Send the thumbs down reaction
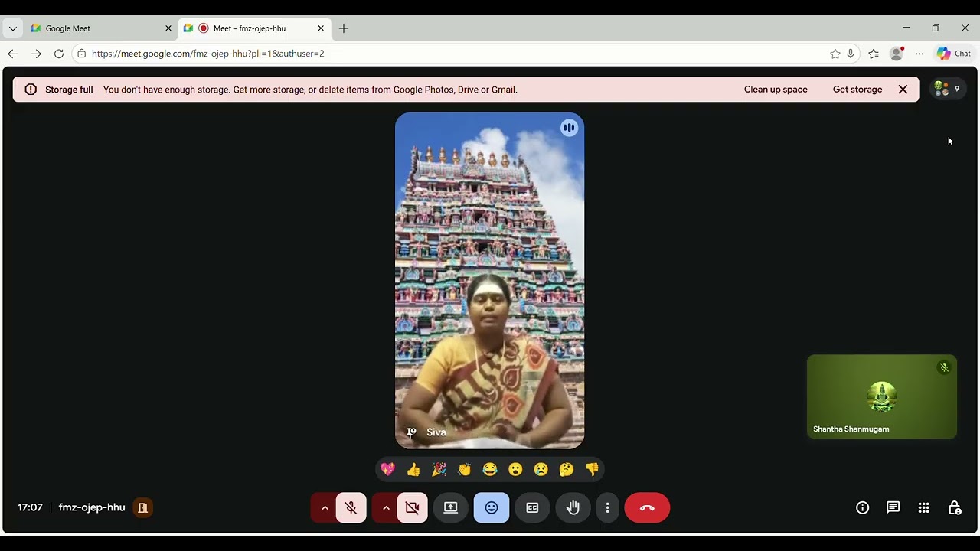 592,469
